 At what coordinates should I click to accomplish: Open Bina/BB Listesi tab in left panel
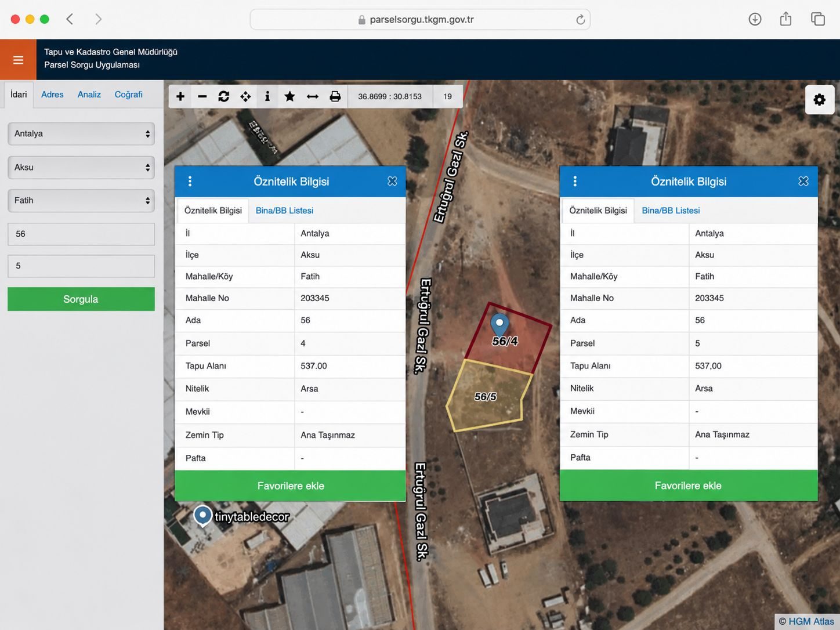pos(285,211)
